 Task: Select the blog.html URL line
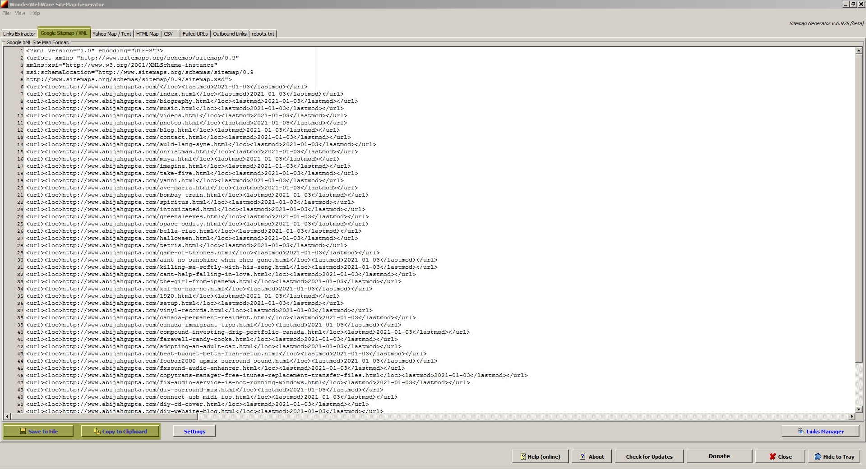tap(183, 130)
